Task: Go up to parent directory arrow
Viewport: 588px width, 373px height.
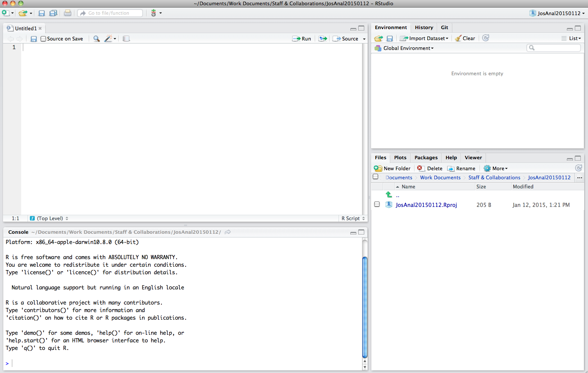Action: (389, 195)
